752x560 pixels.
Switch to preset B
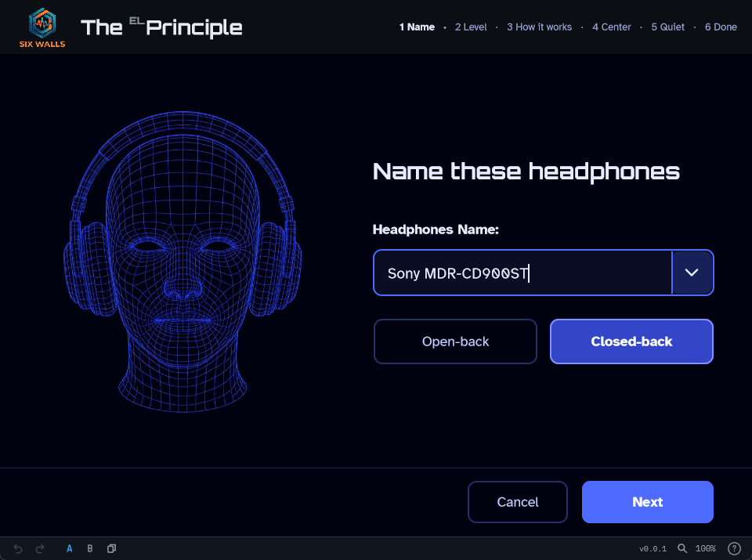(x=89, y=548)
